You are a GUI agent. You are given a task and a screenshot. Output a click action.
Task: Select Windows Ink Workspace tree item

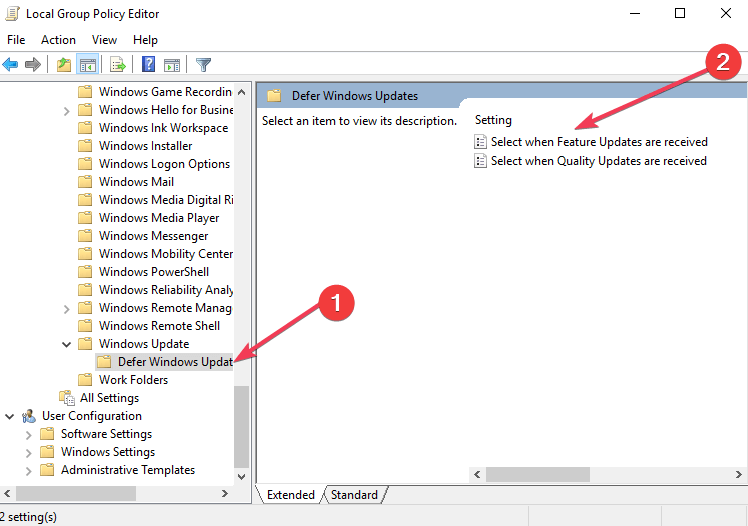[x=163, y=128]
